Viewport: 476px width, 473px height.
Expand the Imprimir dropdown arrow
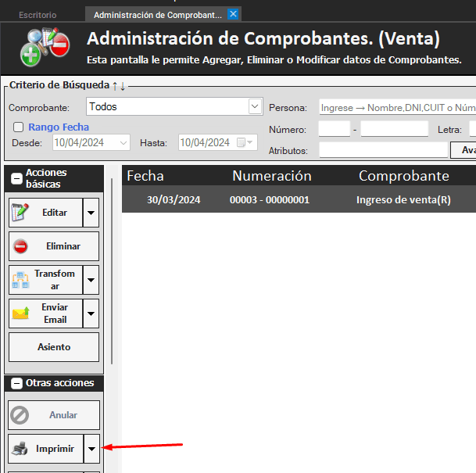[x=92, y=449]
